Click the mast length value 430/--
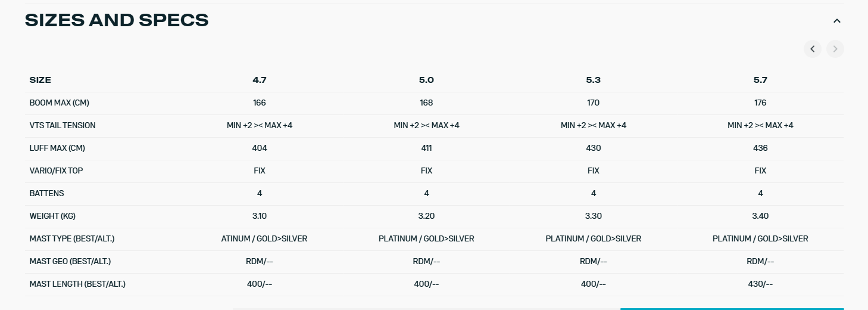 pos(760,284)
